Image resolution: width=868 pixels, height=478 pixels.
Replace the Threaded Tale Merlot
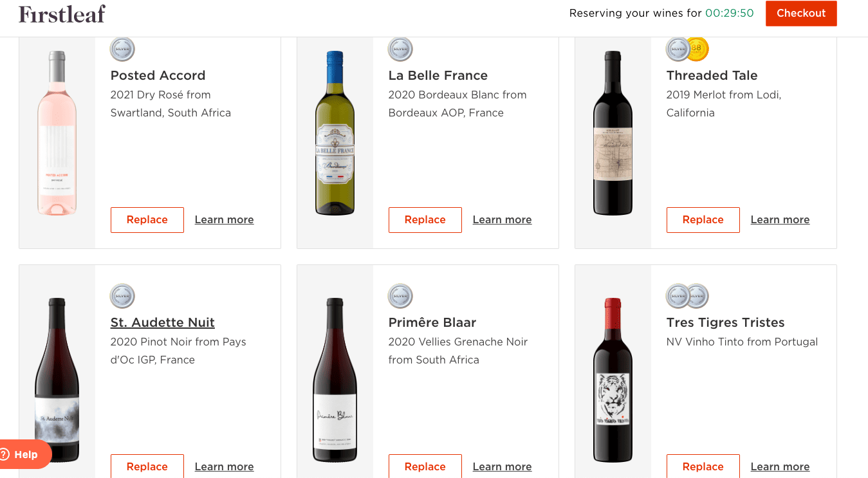tap(703, 220)
